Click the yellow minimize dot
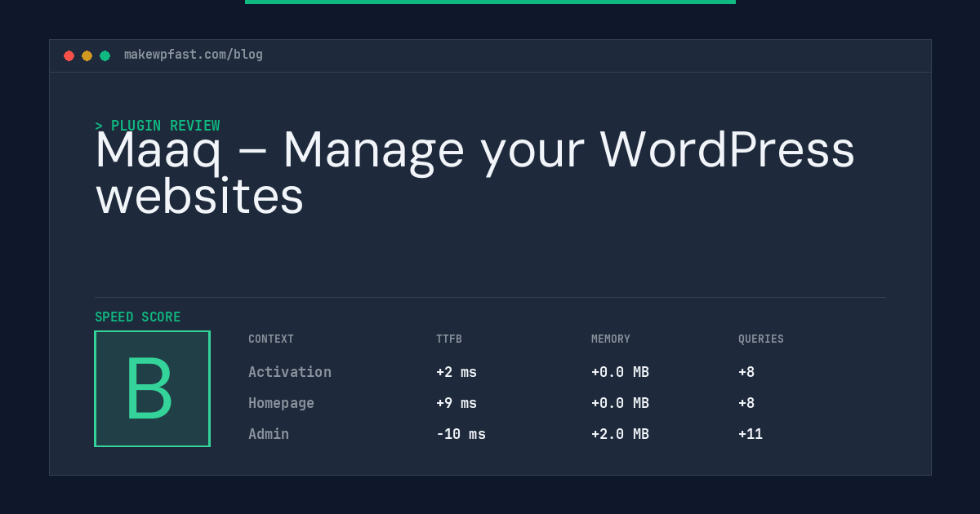980x514 pixels. tap(87, 55)
